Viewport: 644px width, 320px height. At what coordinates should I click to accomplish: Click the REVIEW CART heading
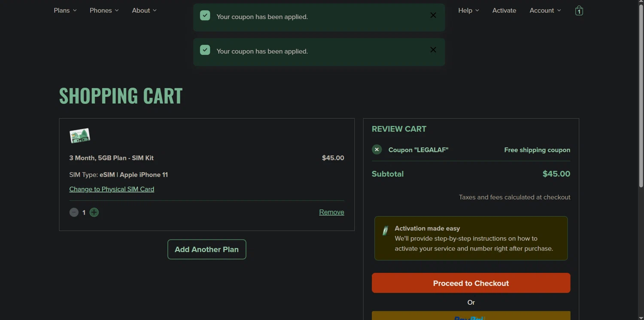point(399,129)
